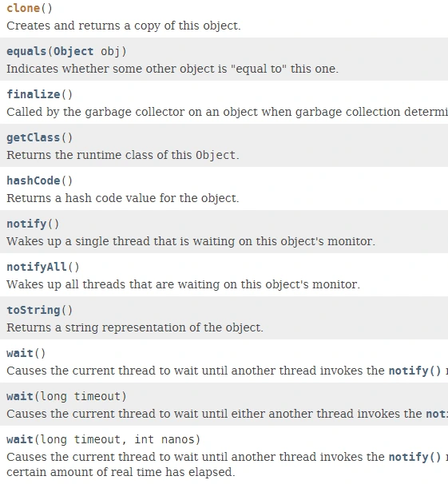Screen dimensions: 448x484
Task: Open the wait(long timeout) method link
Action: pos(20,396)
